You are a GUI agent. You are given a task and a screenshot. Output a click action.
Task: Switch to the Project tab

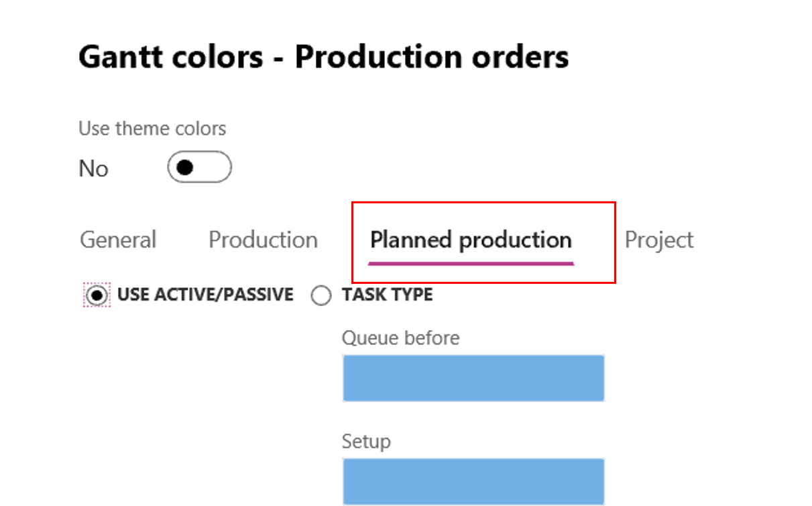pyautogui.click(x=659, y=240)
